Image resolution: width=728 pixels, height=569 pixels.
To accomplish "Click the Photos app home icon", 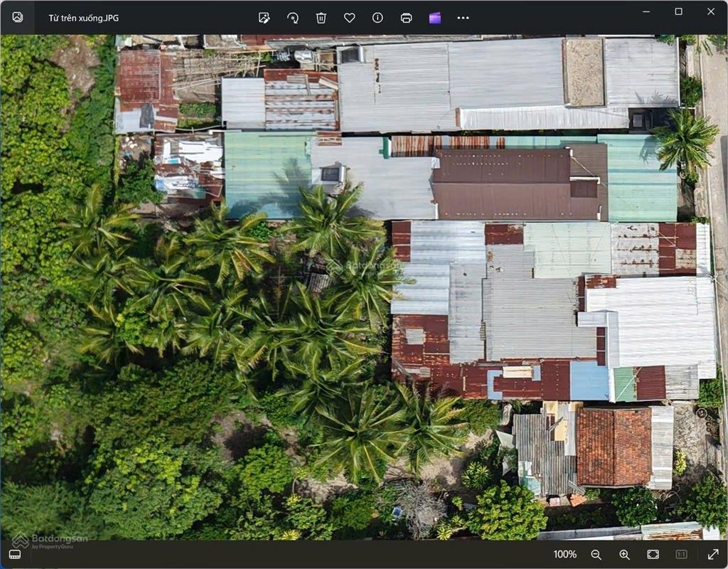I will tap(17, 17).
